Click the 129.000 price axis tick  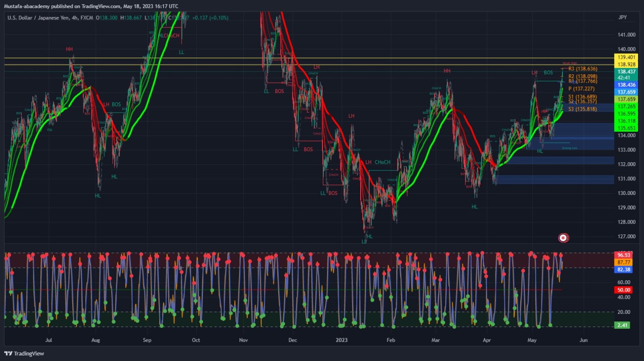tap(626, 207)
